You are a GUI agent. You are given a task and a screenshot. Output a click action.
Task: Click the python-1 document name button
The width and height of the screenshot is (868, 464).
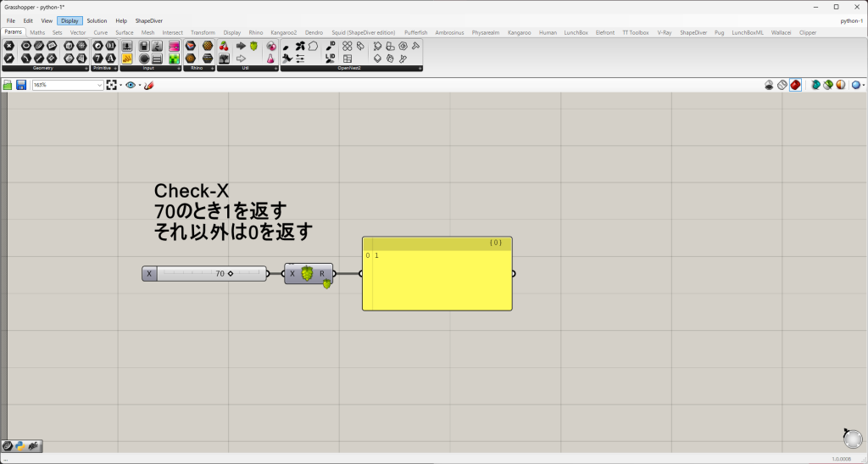(x=850, y=20)
